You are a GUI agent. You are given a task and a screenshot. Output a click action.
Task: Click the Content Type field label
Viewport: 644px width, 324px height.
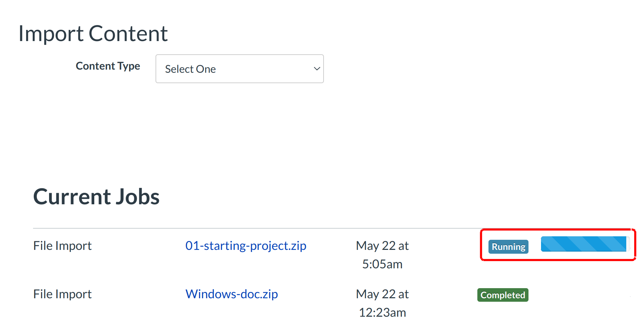tap(108, 66)
